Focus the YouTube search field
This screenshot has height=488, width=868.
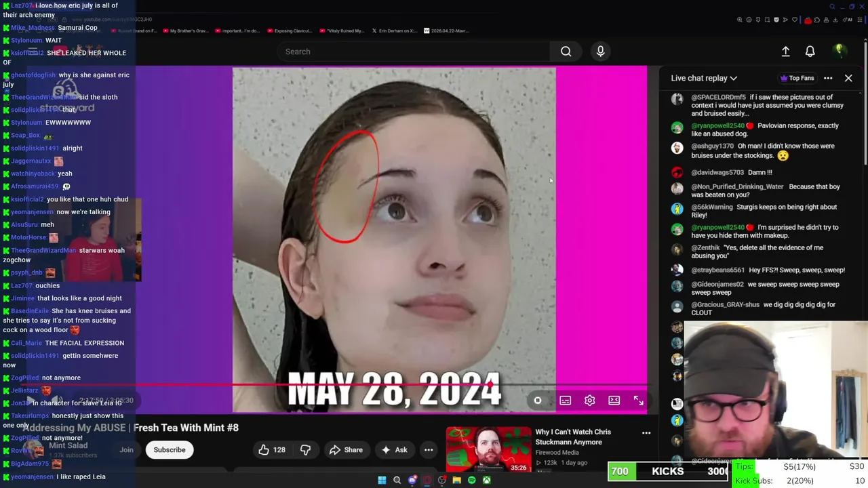pyautogui.click(x=414, y=52)
